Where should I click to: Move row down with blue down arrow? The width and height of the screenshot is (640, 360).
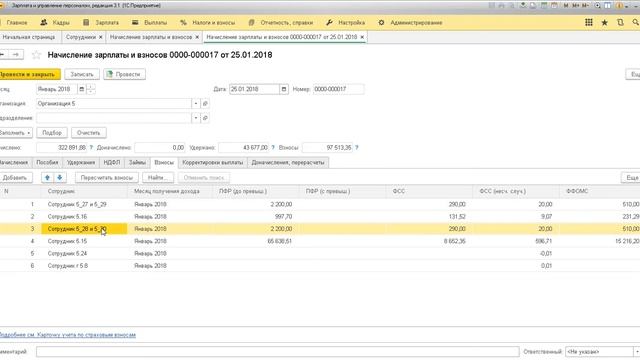pos(60,178)
